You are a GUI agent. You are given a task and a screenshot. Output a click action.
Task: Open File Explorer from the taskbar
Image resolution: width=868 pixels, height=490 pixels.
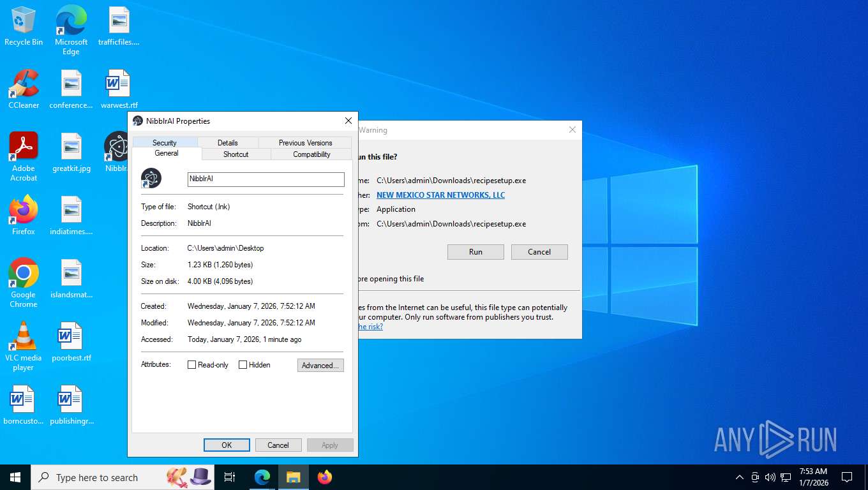point(293,477)
